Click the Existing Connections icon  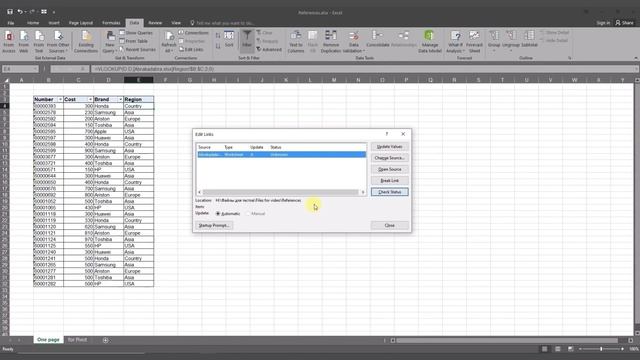86,41
